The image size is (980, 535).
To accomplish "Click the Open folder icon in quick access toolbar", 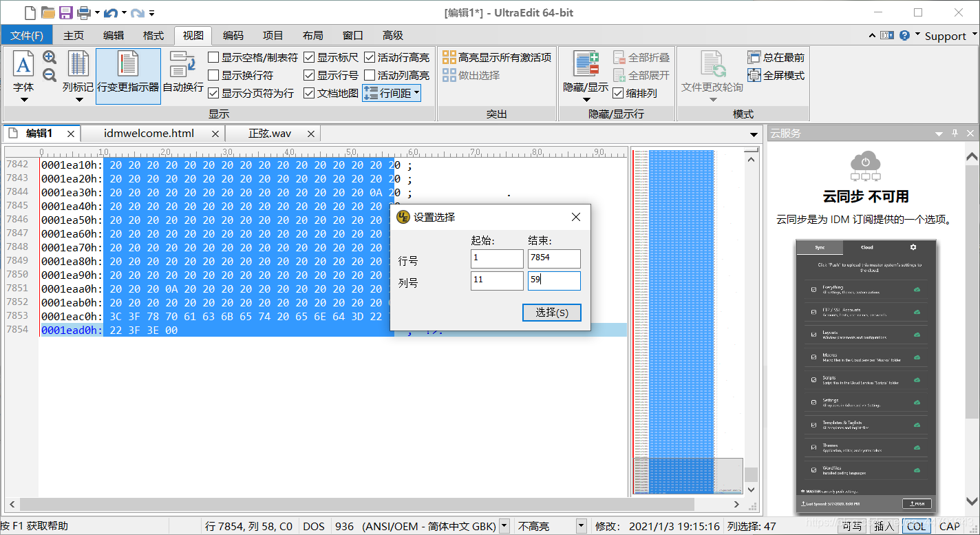I will point(48,12).
